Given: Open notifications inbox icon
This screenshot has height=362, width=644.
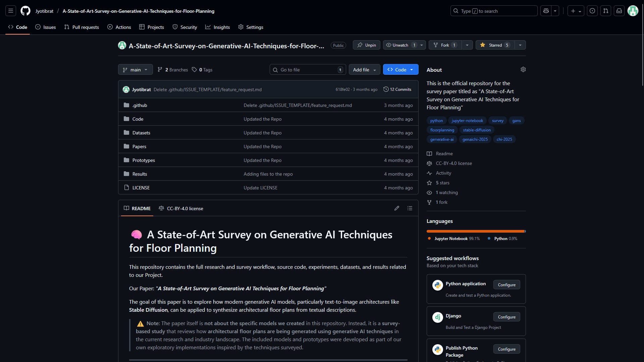Looking at the screenshot, I should [619, 11].
